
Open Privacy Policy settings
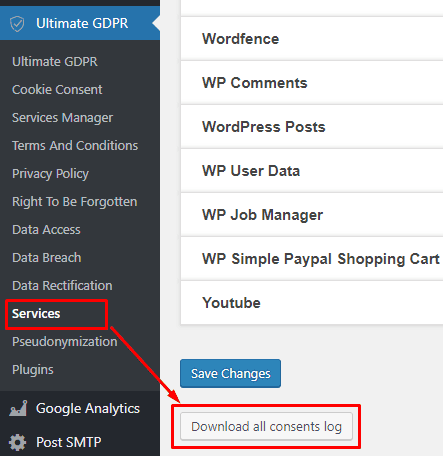tap(50, 174)
